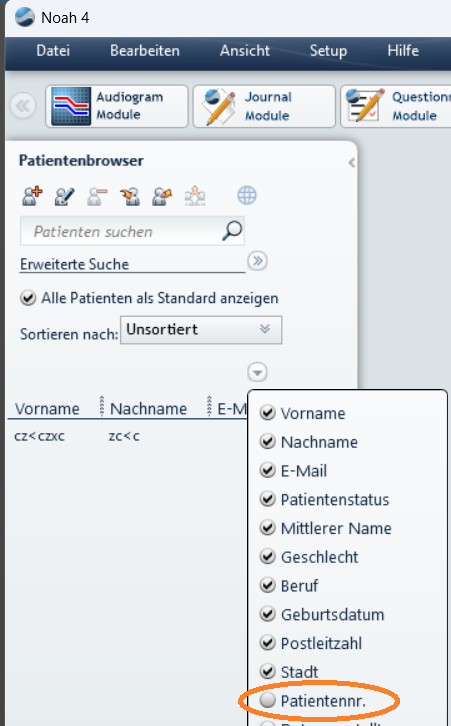
Task: Uncheck Alle Patienten als Standard anzeigen
Action: coord(28,298)
